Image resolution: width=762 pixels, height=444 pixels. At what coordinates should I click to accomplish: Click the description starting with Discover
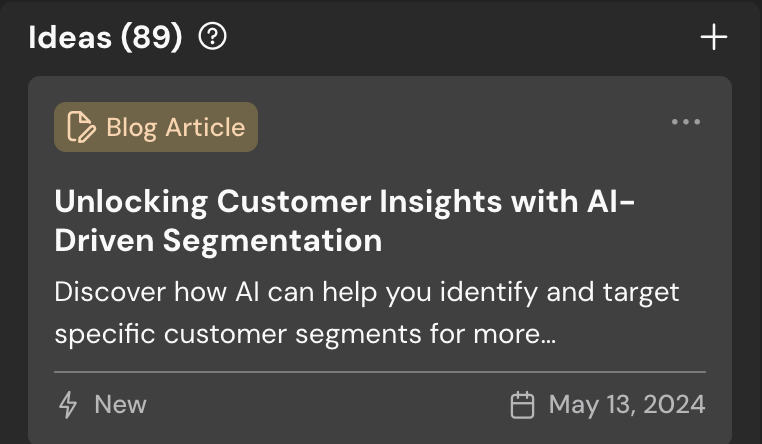(x=367, y=293)
